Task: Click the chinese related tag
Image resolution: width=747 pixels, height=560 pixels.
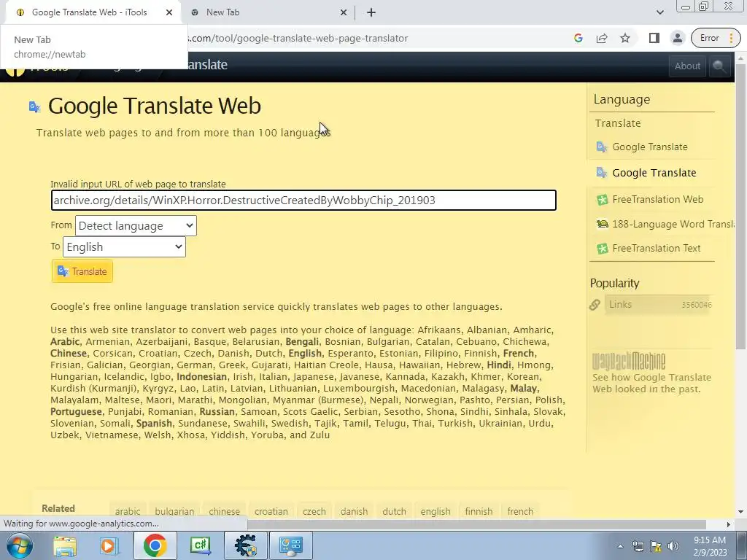Action: coord(225,511)
